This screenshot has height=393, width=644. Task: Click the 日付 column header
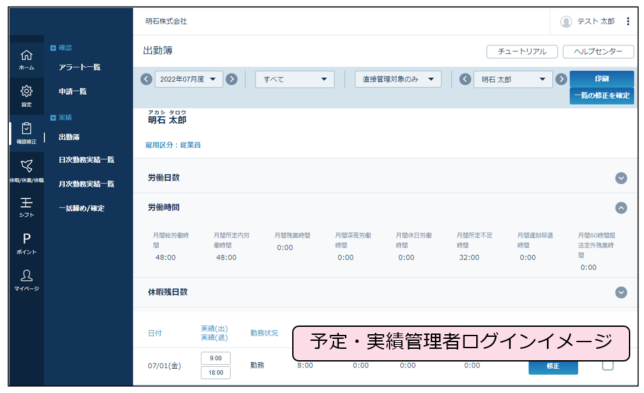155,333
